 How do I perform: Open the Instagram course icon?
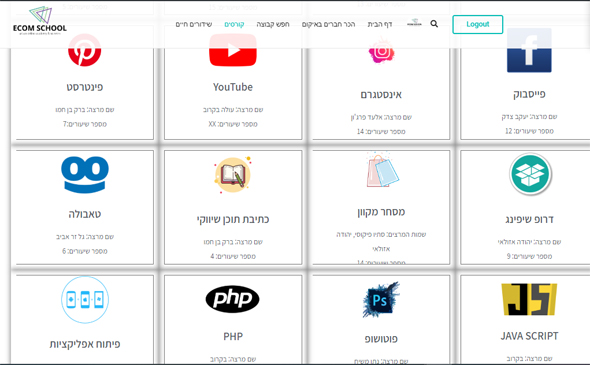pyautogui.click(x=381, y=51)
